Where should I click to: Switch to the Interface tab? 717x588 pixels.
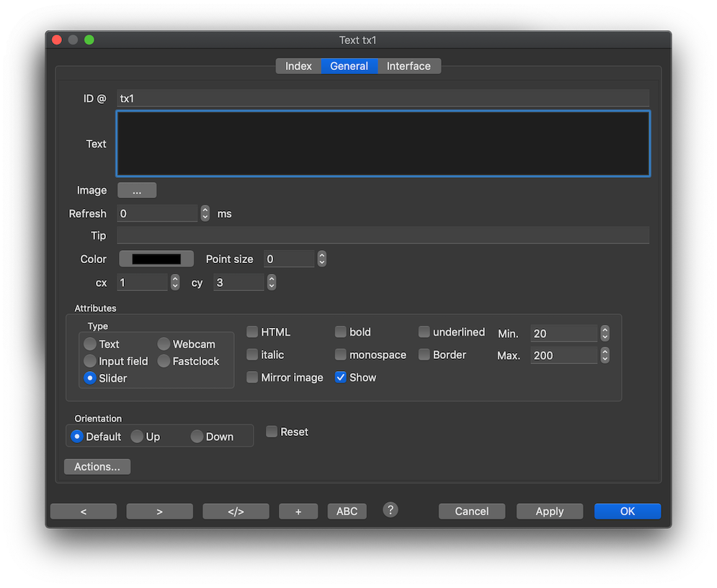tap(409, 66)
